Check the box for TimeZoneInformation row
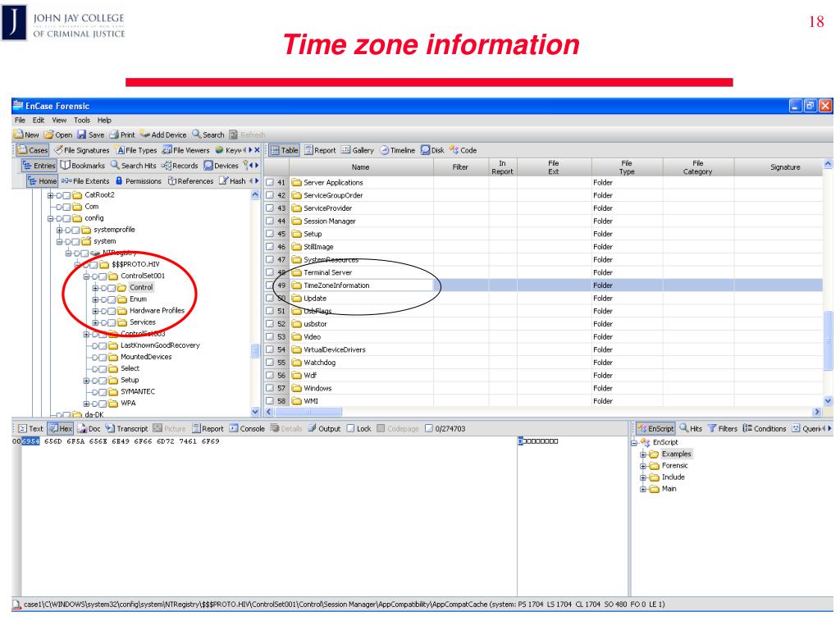The width and height of the screenshot is (840, 630). pos(270,285)
